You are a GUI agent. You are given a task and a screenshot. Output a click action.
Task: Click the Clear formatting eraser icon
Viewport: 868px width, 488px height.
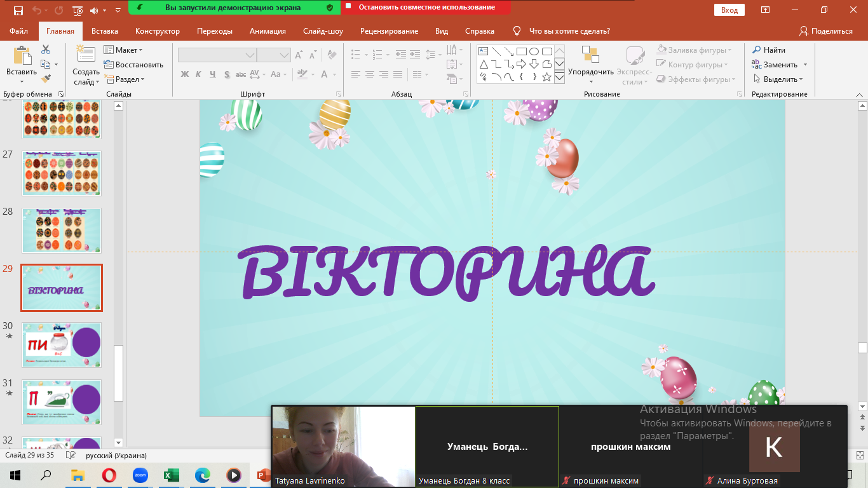(x=332, y=55)
